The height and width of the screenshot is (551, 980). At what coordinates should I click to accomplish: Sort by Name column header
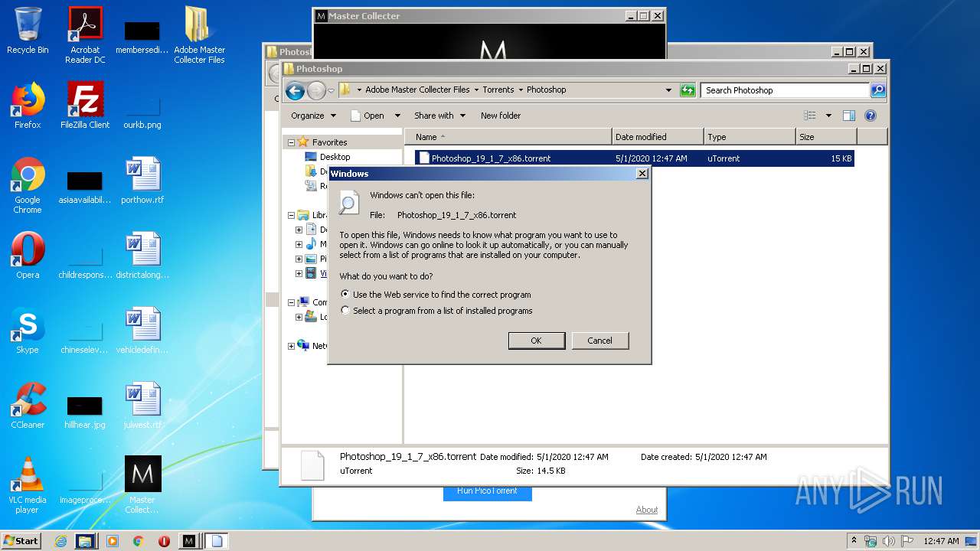[508, 137]
